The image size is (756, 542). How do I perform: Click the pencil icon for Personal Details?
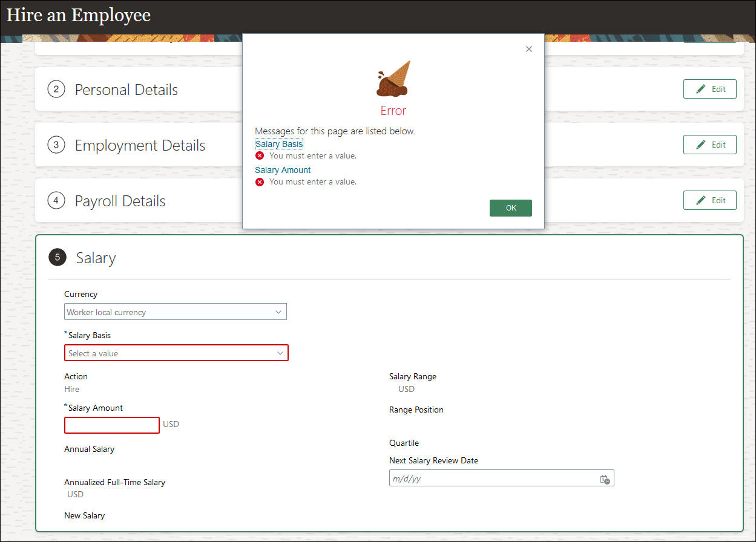pos(701,89)
